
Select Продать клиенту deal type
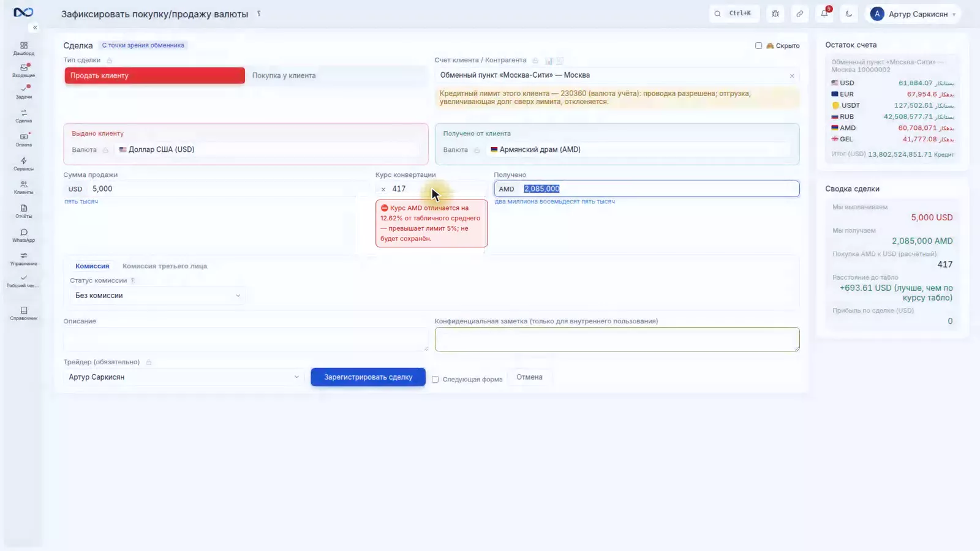coord(154,75)
